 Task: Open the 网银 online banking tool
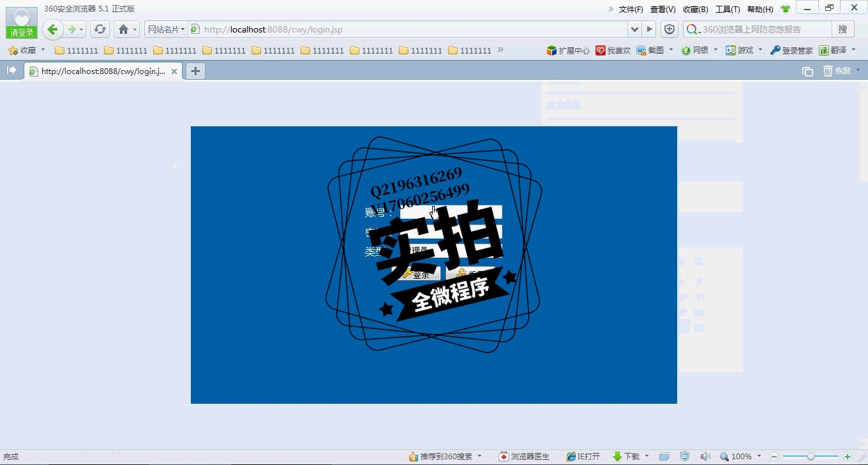(695, 50)
